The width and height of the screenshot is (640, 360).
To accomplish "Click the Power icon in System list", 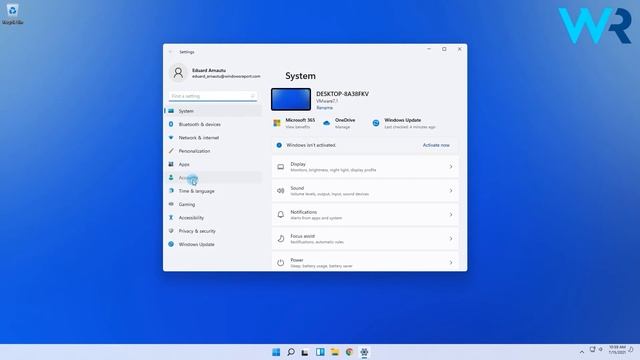I will [281, 263].
